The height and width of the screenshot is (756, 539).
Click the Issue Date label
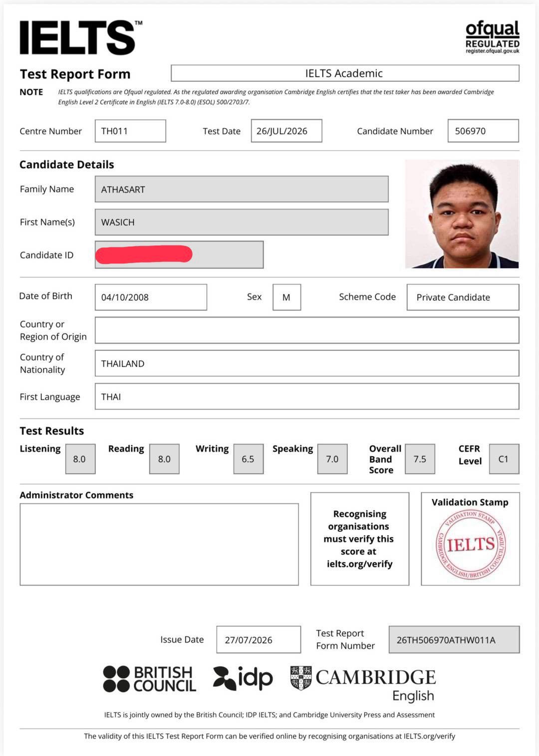coord(182,640)
